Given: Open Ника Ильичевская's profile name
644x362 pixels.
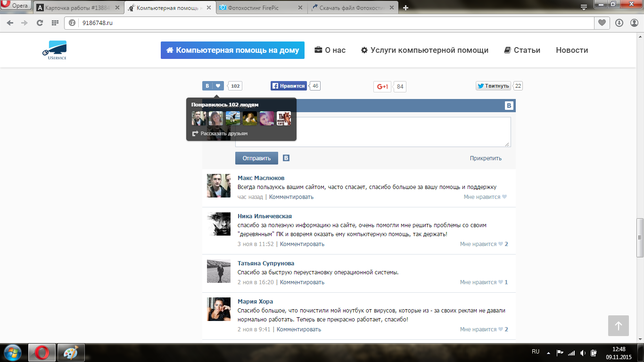Looking at the screenshot, I should point(265,216).
